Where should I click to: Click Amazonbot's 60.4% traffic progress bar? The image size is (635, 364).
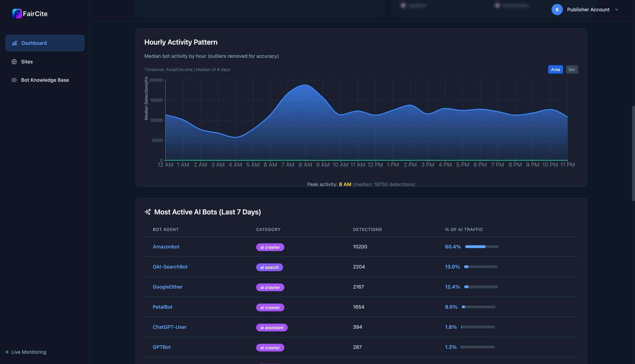tap(481, 246)
